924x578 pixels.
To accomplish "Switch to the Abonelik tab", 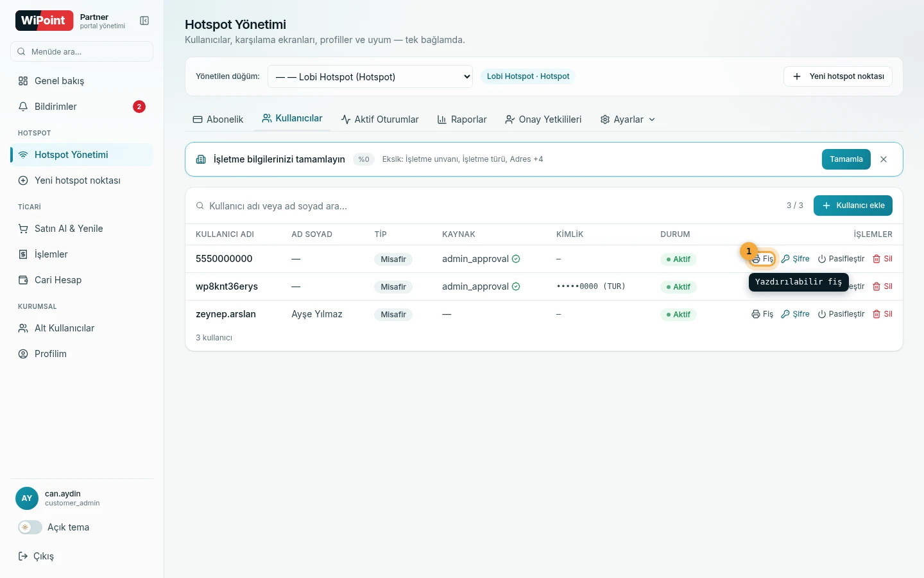I will (x=218, y=119).
